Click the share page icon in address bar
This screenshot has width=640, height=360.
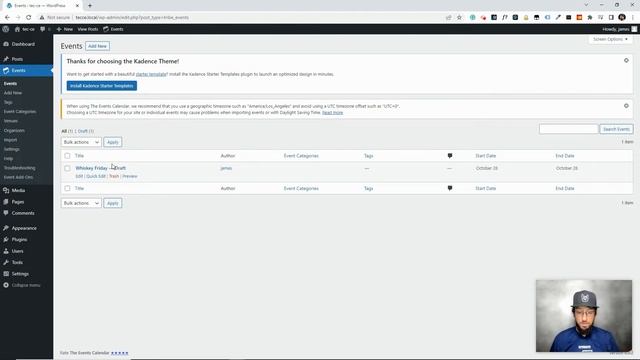[x=449, y=18]
